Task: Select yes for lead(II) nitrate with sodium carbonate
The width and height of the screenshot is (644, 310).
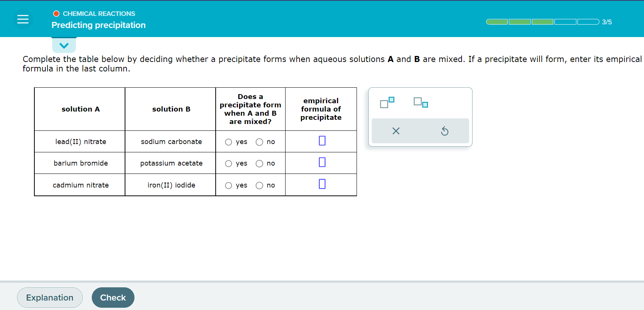Action: (x=229, y=142)
